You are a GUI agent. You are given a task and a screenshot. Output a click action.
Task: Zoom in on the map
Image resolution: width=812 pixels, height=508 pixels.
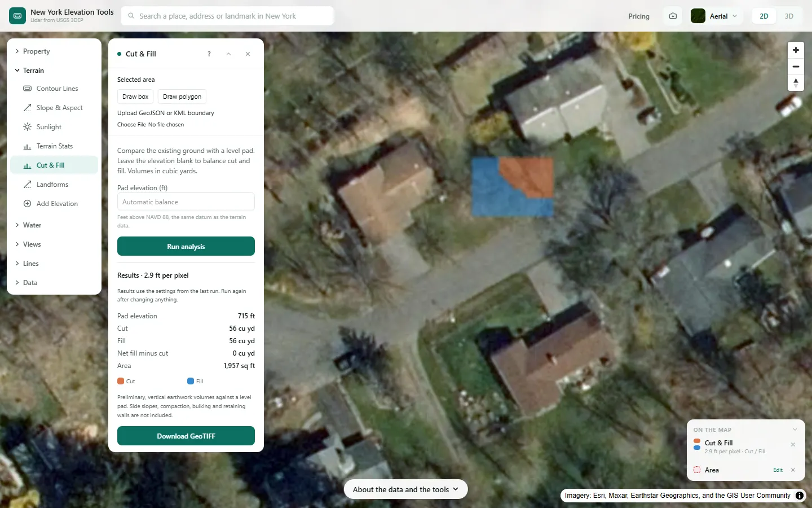[x=796, y=50]
